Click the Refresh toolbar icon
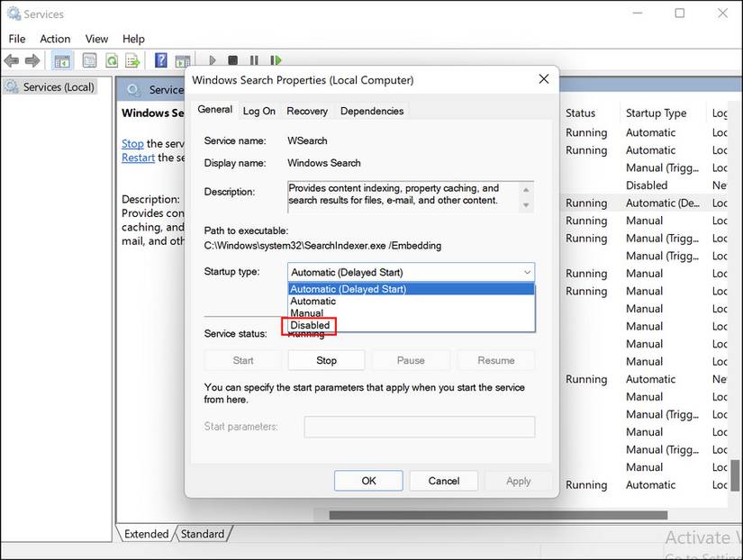The image size is (743, 560). [112, 60]
